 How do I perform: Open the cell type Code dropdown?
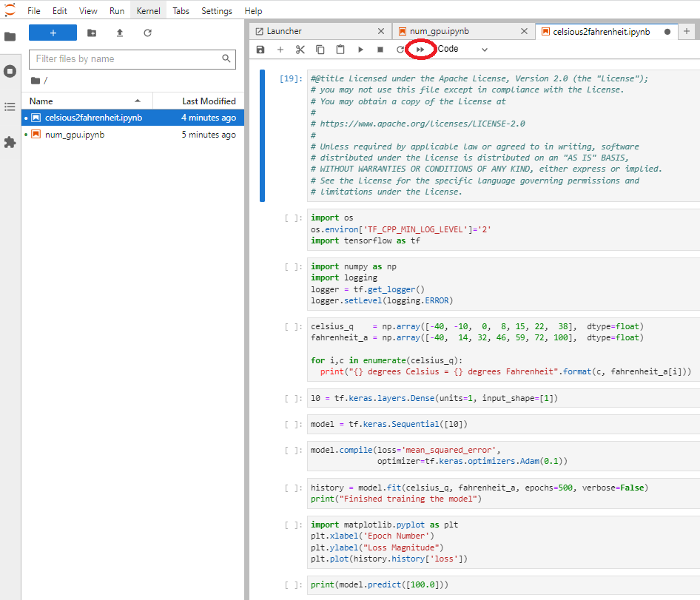click(462, 50)
